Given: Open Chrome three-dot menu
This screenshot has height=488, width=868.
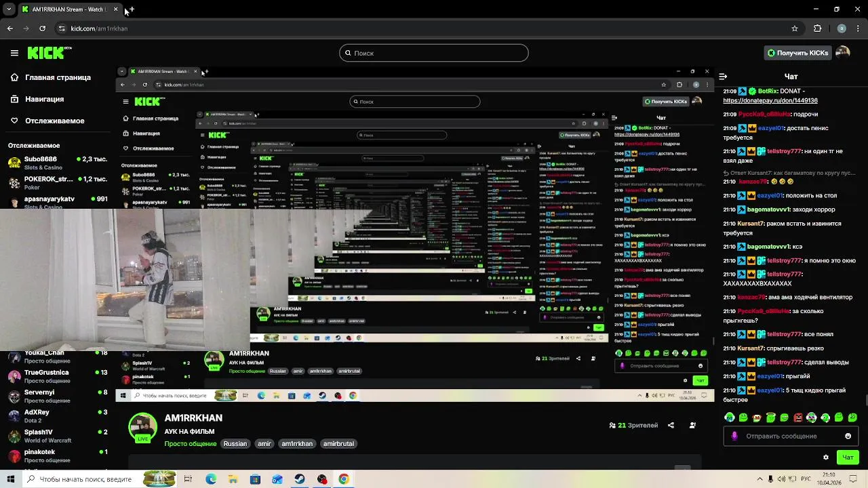Looking at the screenshot, I should point(859,28).
